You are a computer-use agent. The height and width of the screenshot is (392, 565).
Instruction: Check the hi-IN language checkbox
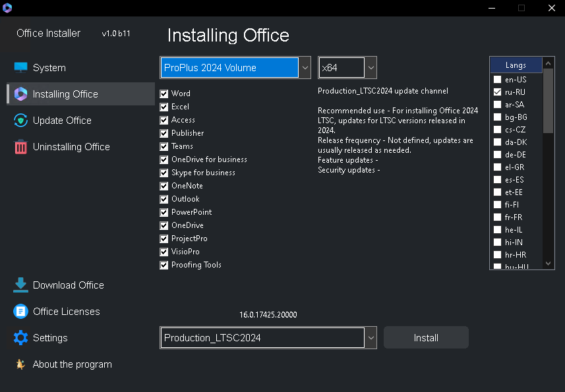pos(497,242)
